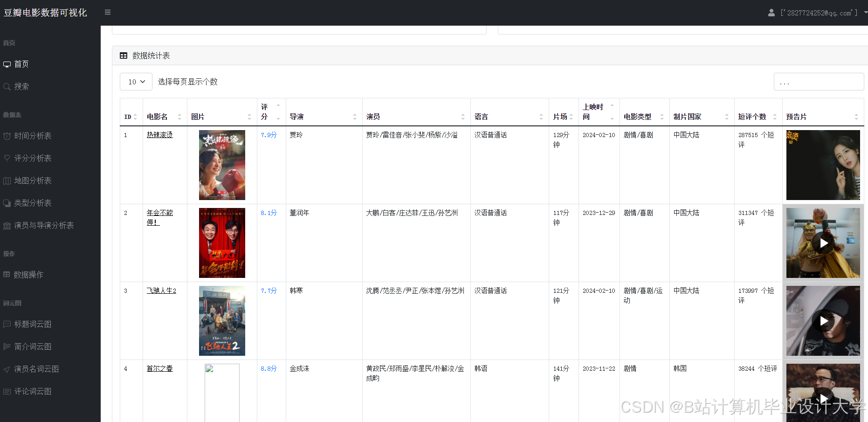
Task: Play the 飞驰人生2 trailer
Action: pos(824,321)
